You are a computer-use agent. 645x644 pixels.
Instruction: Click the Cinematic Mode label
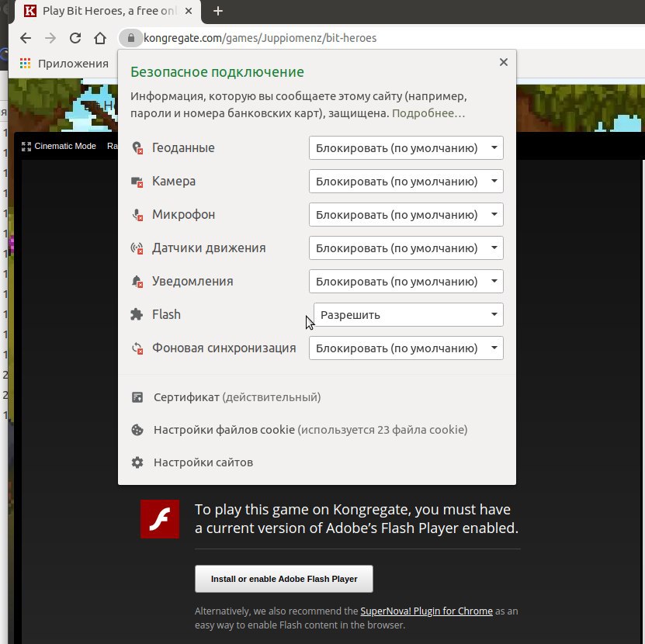click(x=65, y=146)
